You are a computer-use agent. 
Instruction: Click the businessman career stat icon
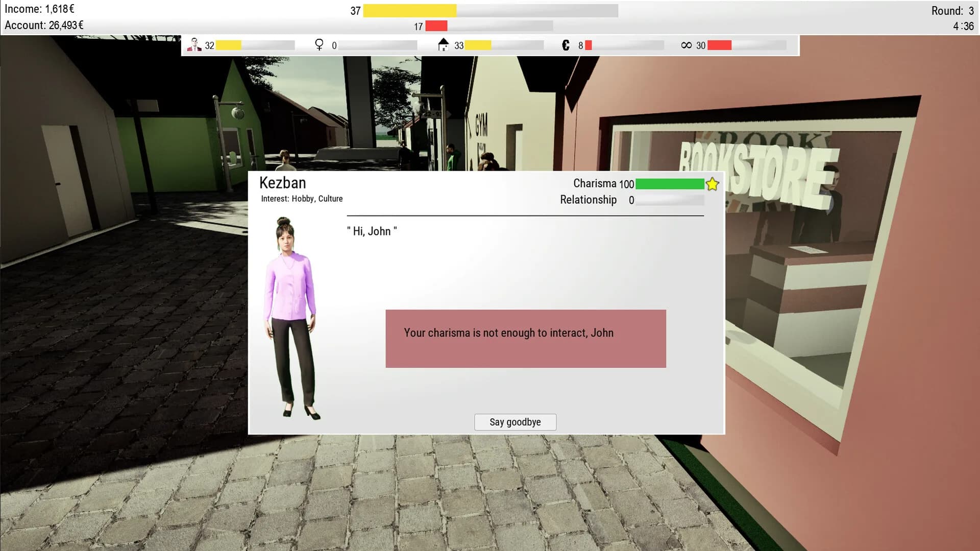tap(194, 45)
